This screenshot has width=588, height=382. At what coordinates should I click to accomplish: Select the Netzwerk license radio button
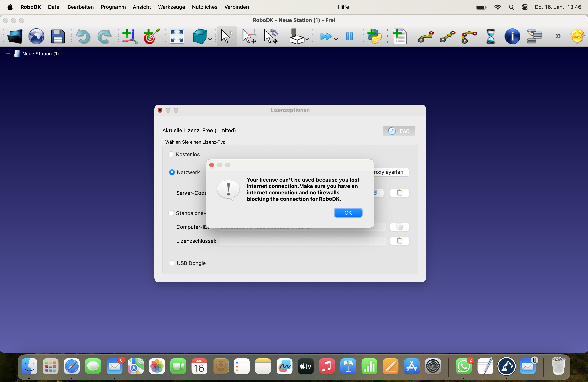pyautogui.click(x=172, y=172)
